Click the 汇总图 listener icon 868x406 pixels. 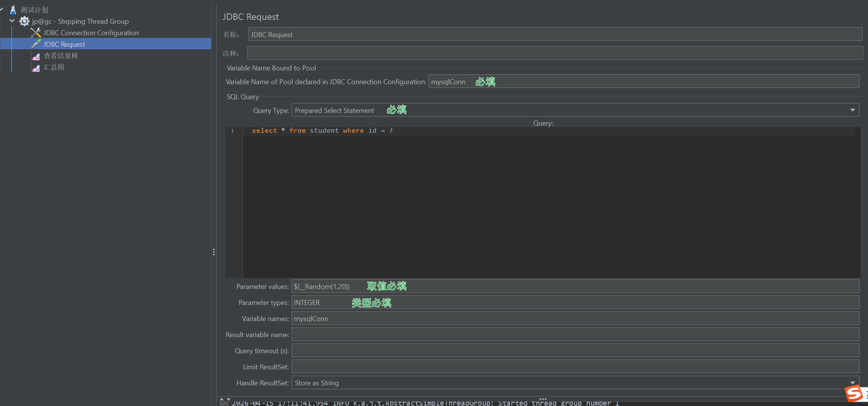pos(36,68)
